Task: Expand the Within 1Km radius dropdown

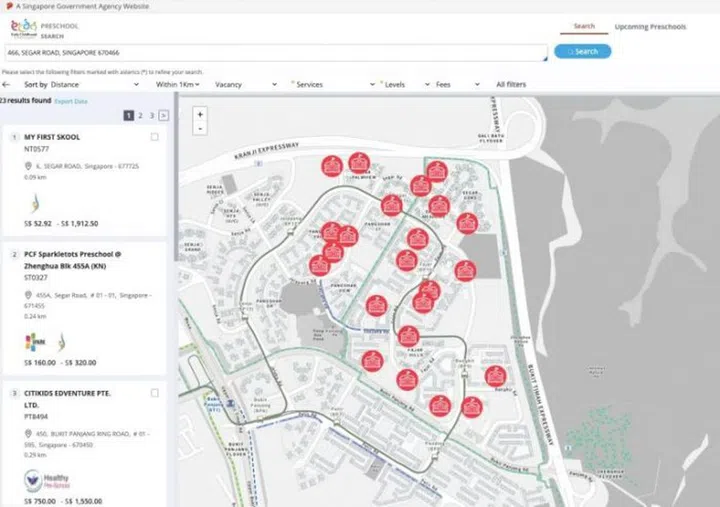Action: (178, 85)
